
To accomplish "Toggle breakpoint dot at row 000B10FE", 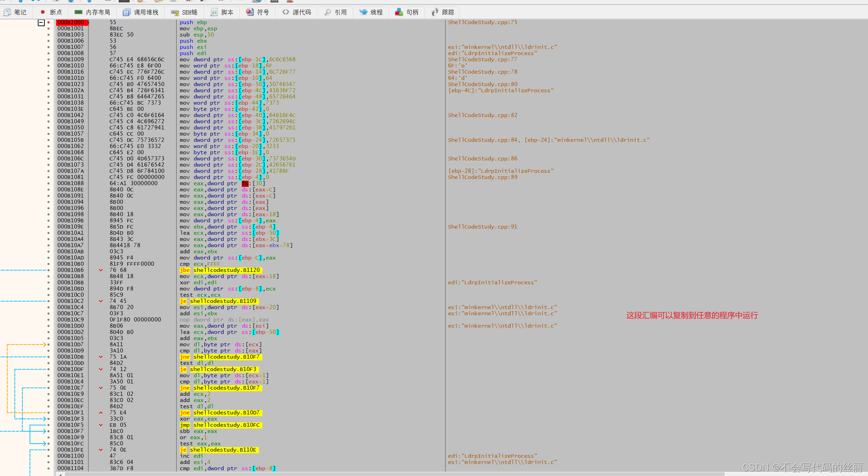I will tap(48, 450).
